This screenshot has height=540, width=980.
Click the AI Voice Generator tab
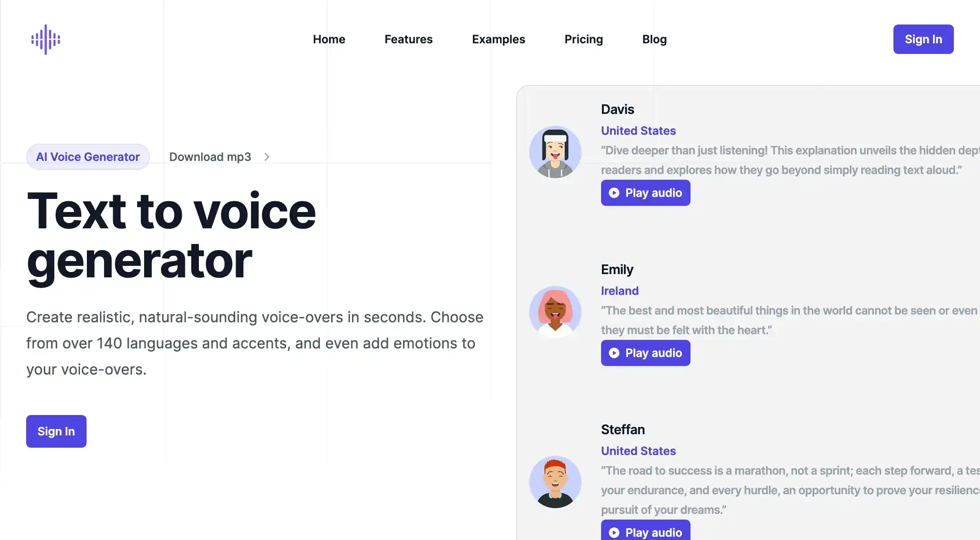coord(88,156)
